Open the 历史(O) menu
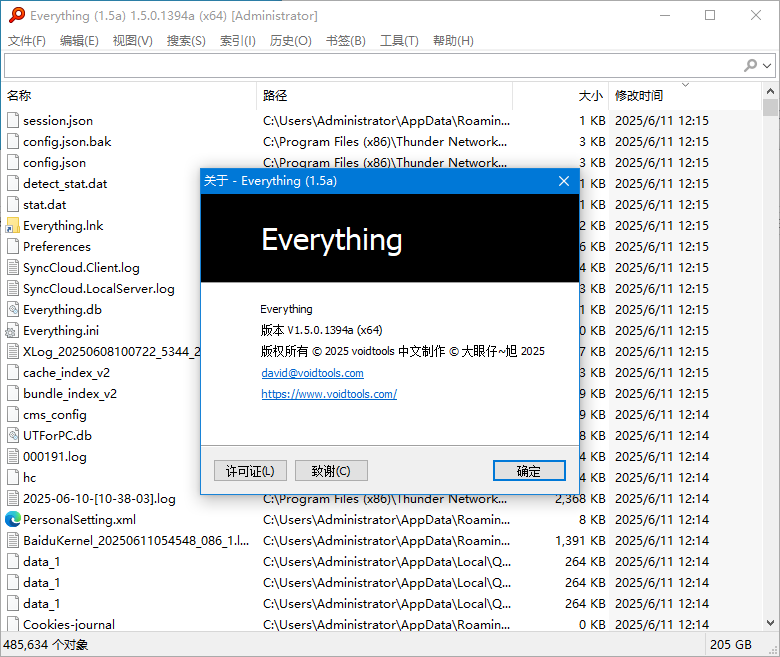Image resolution: width=780 pixels, height=657 pixels. click(x=291, y=41)
